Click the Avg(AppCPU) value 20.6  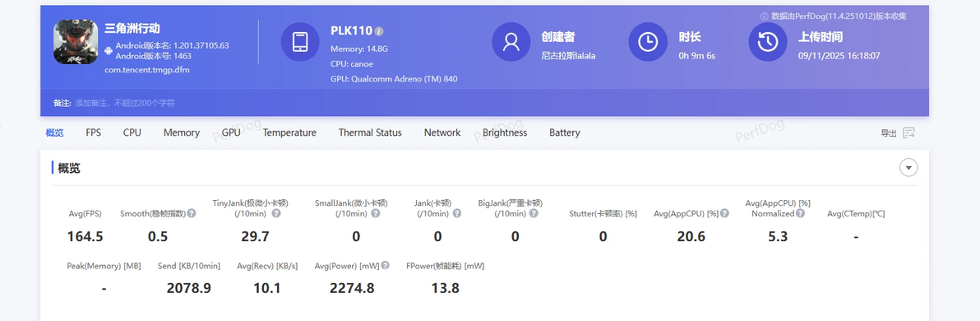point(691,236)
